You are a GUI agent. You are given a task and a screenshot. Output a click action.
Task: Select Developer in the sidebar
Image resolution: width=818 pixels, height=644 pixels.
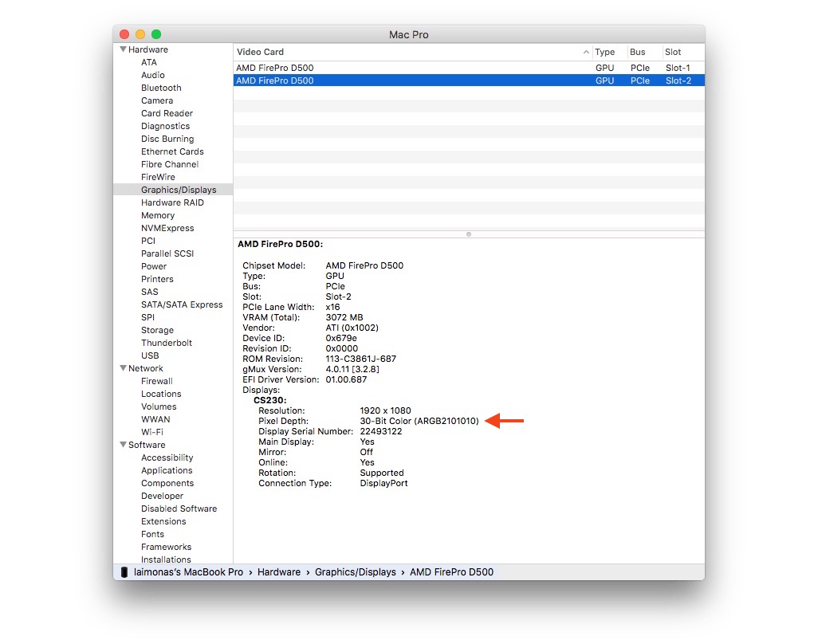162,496
